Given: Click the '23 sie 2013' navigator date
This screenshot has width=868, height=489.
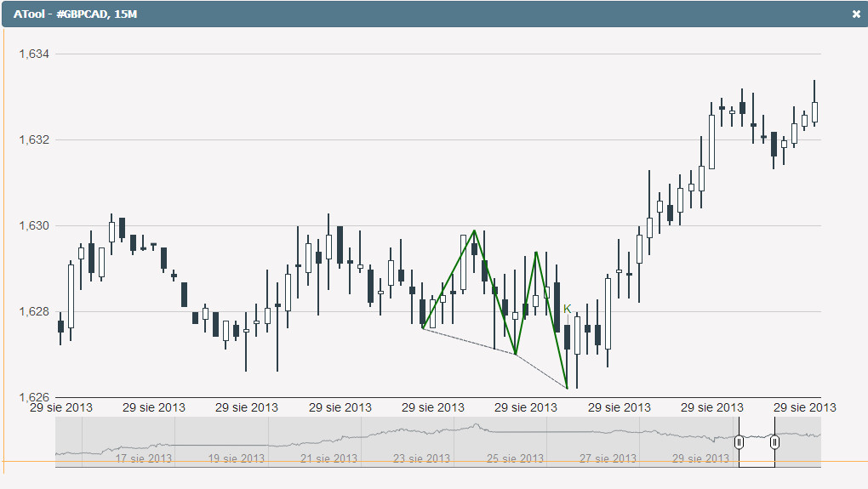Looking at the screenshot, I should [422, 458].
